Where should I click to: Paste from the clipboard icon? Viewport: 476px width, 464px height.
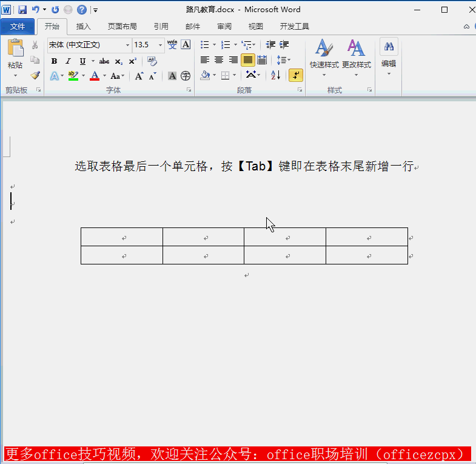click(x=15, y=48)
